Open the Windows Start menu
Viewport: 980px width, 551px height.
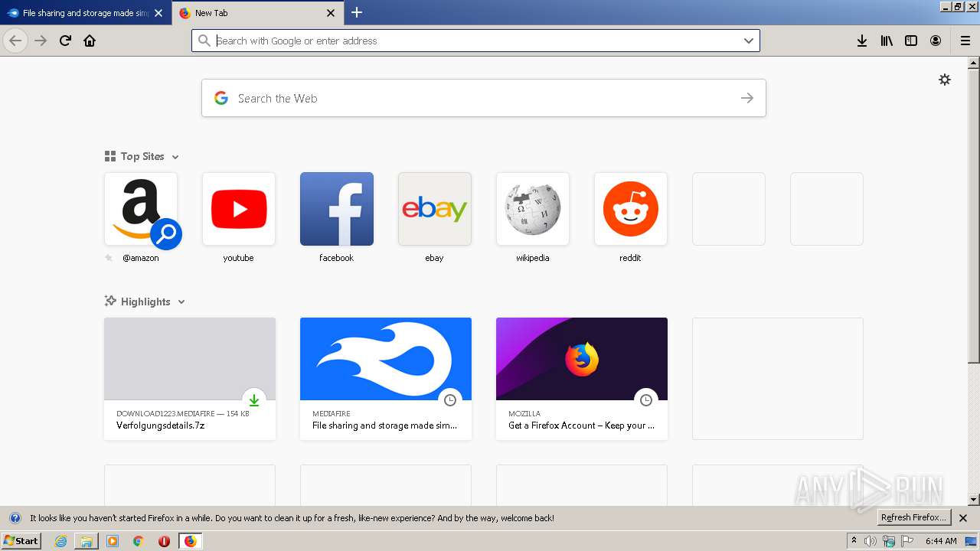[x=21, y=540]
